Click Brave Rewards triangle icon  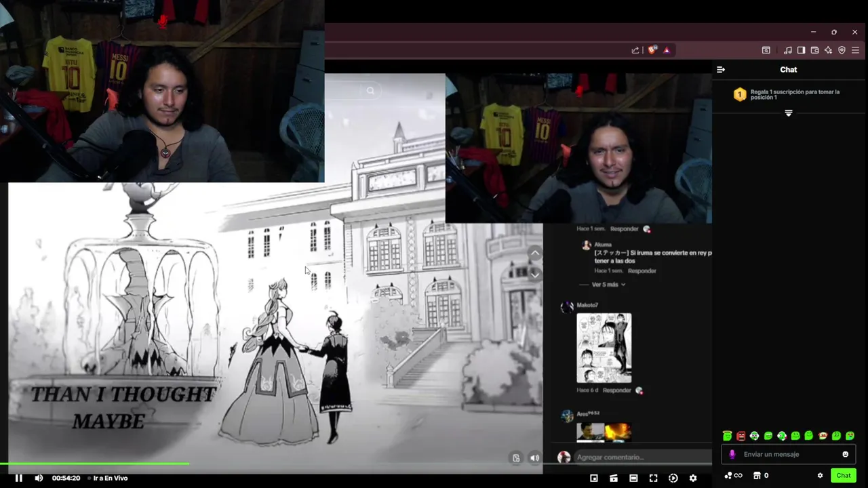667,50
